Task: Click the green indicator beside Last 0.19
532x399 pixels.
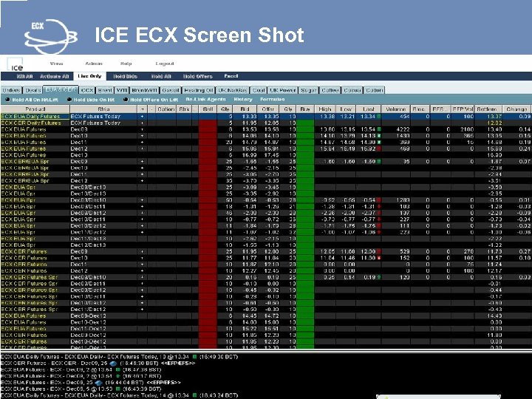Action: pos(378,277)
